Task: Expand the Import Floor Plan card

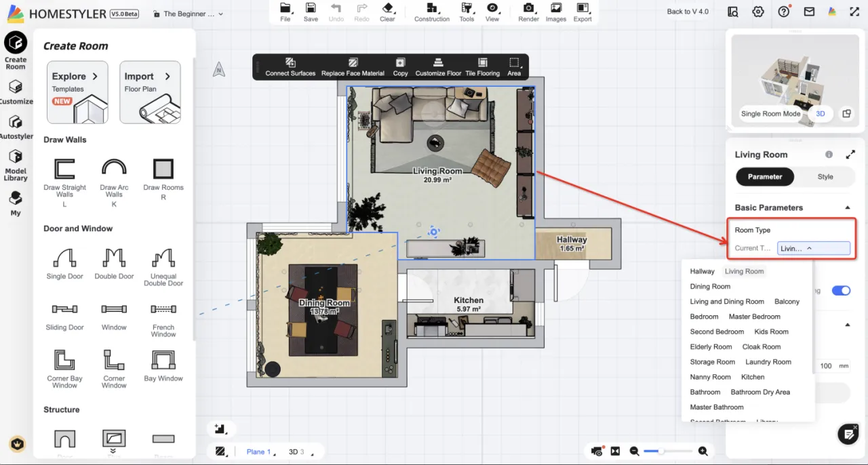Action: point(150,92)
